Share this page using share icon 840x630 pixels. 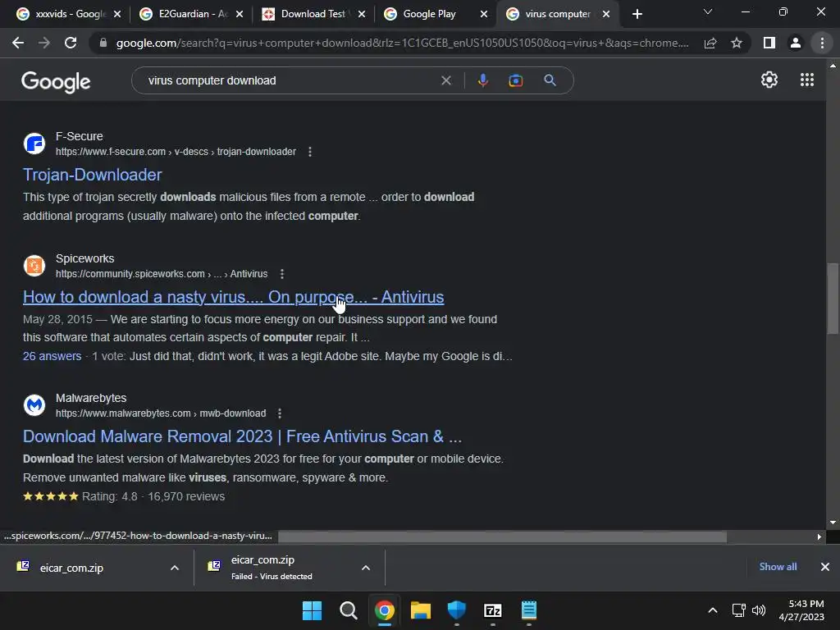[710, 43]
